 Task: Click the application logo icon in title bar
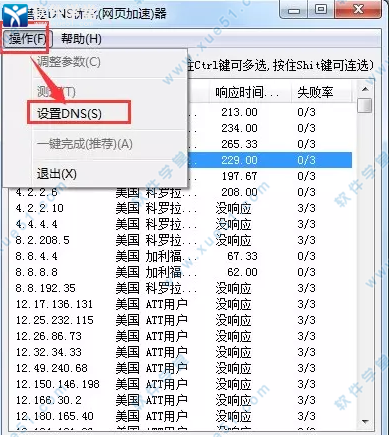(x=15, y=14)
